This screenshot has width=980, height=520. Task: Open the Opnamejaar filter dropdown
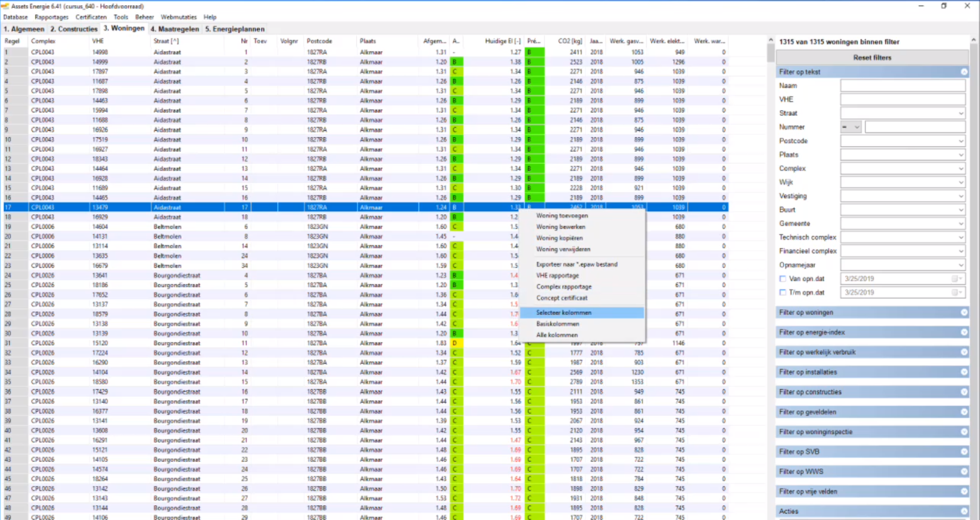click(x=961, y=265)
